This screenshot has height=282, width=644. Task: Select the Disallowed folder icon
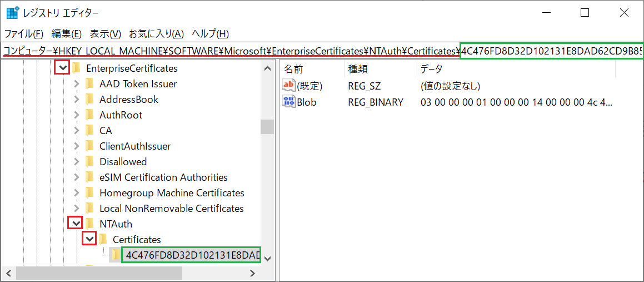(x=89, y=162)
